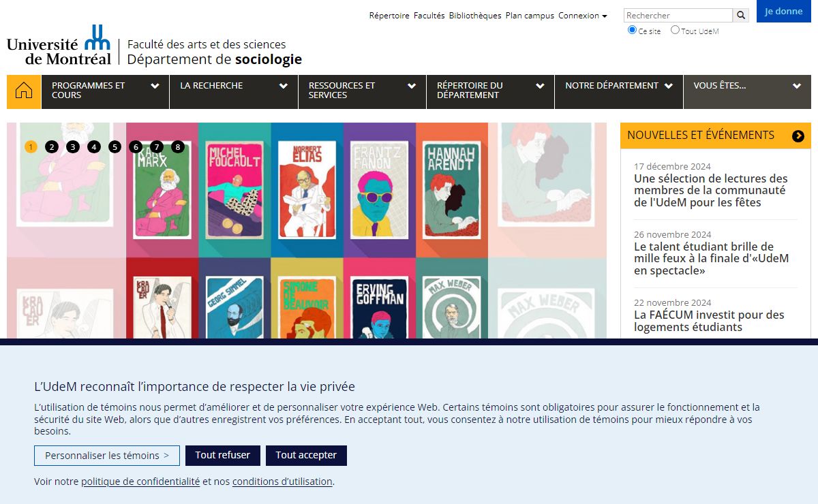Click the date '26 novembre 2024'
This screenshot has height=504, width=818.
click(x=672, y=234)
